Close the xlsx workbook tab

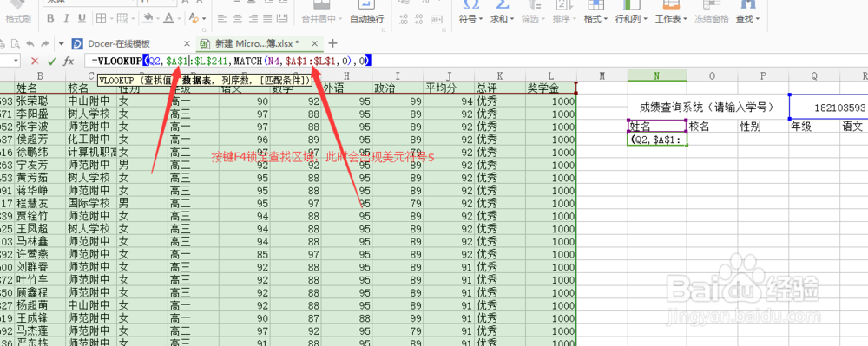click(314, 43)
